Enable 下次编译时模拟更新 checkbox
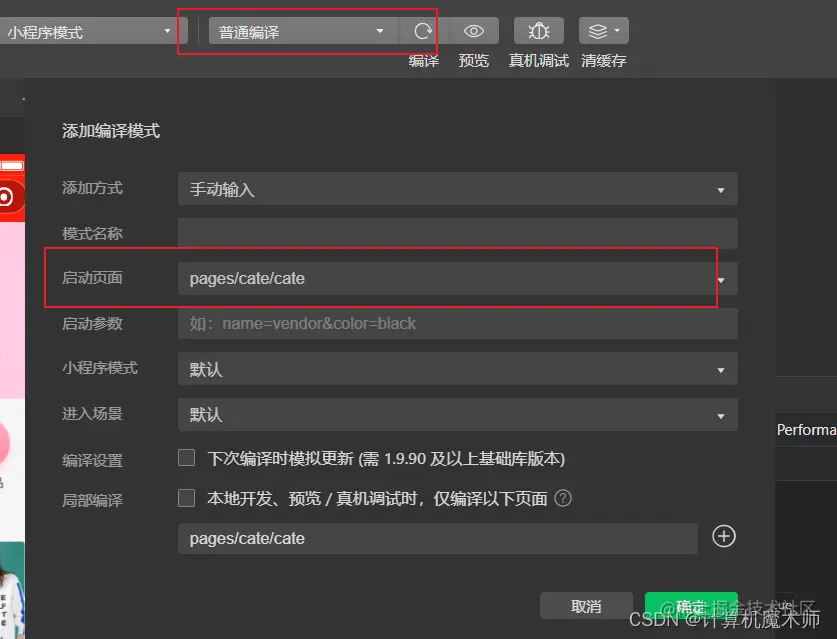837x639 pixels. pos(186,457)
